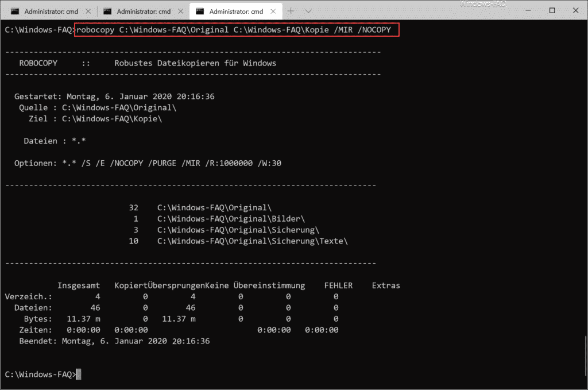The width and height of the screenshot is (588, 390).
Task: Click the 'Ziel : C:\Windows-FAQ\Kopie\' line
Action: pyautogui.click(x=95, y=119)
